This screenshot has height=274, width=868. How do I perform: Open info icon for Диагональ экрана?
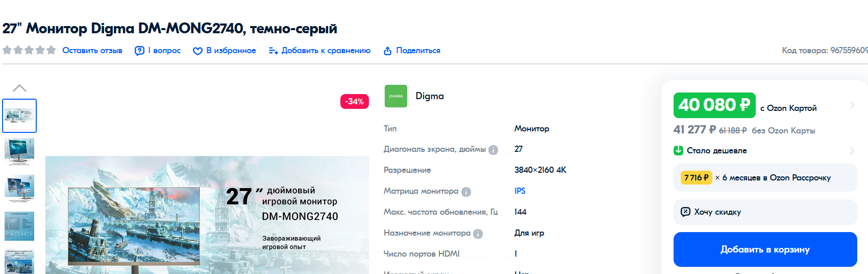click(x=493, y=150)
